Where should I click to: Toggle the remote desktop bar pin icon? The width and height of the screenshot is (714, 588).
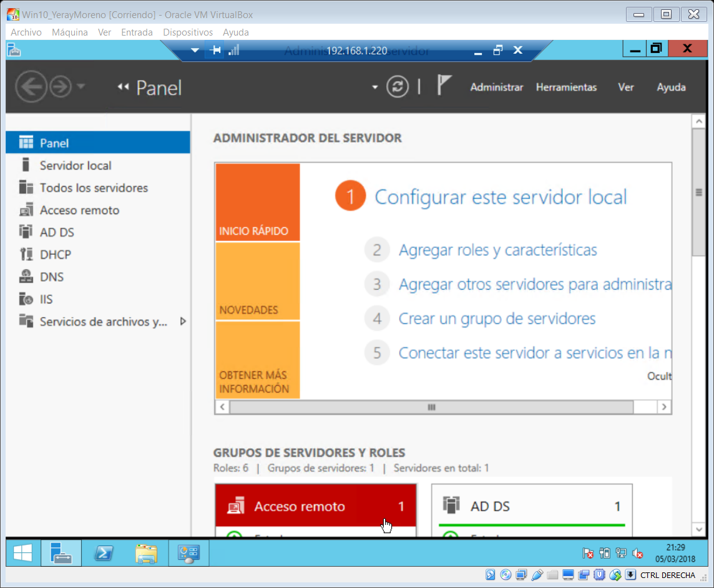[215, 50]
